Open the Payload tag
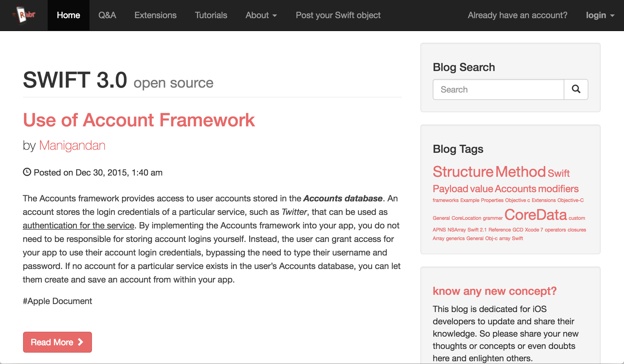The width and height of the screenshot is (624, 364). [450, 189]
